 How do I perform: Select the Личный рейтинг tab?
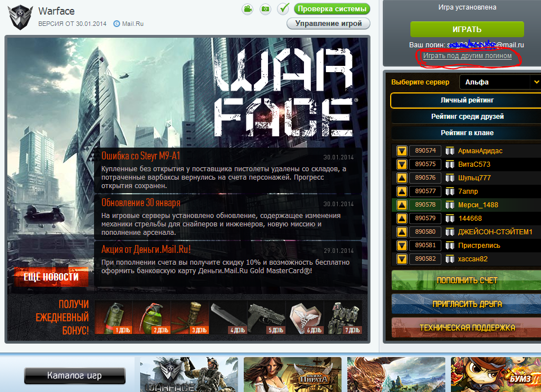pos(467,100)
